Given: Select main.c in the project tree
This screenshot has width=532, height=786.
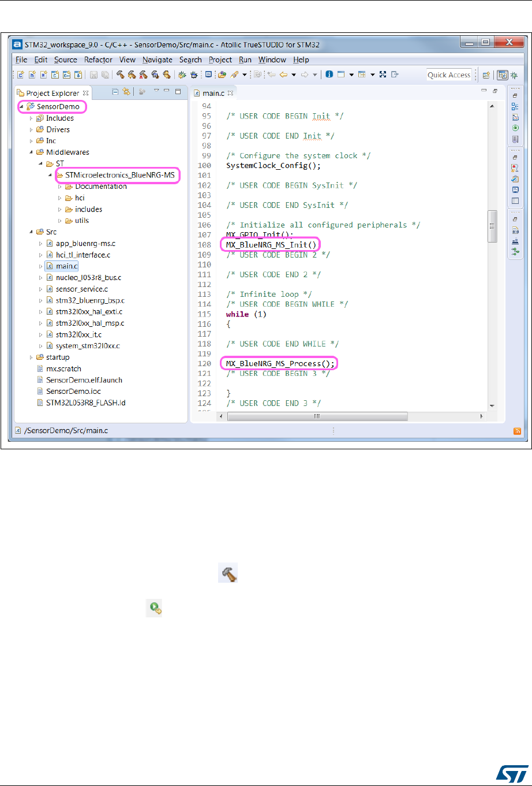Looking at the screenshot, I should (66, 266).
